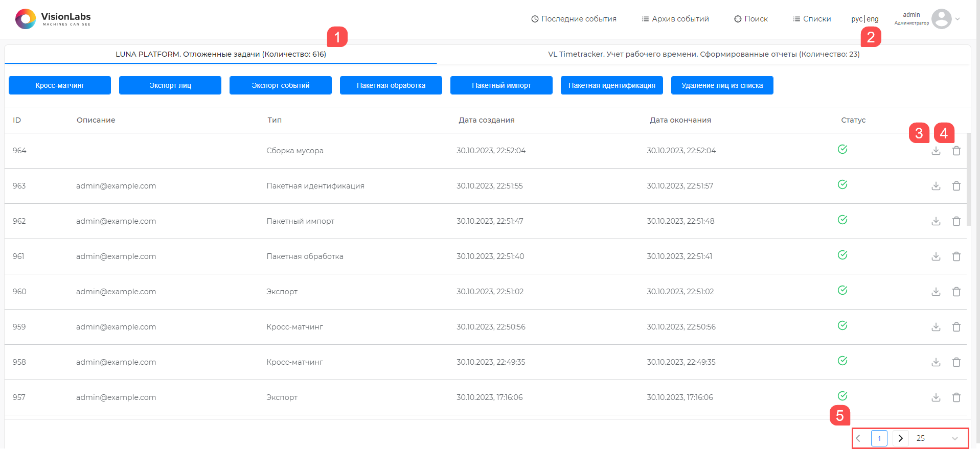Click ID cell 959

point(19,327)
